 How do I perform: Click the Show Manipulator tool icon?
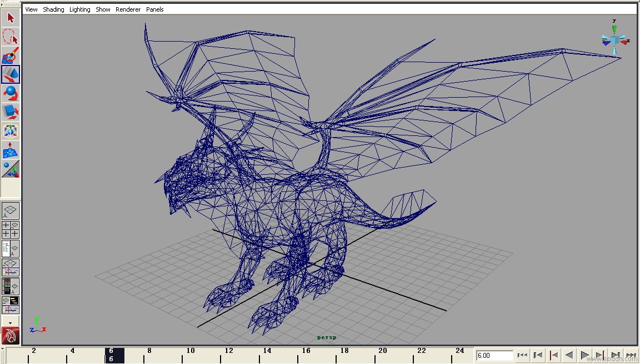[x=11, y=169]
